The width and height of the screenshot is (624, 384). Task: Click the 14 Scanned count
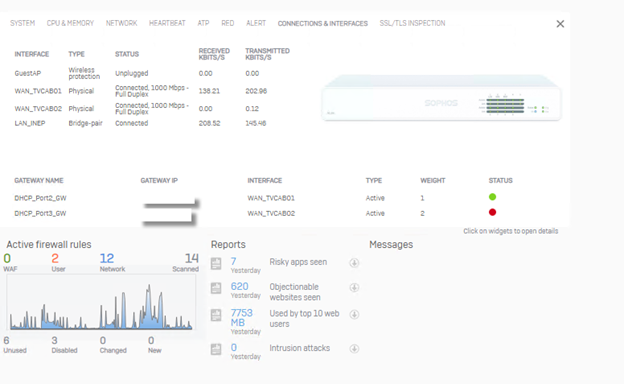(x=191, y=259)
